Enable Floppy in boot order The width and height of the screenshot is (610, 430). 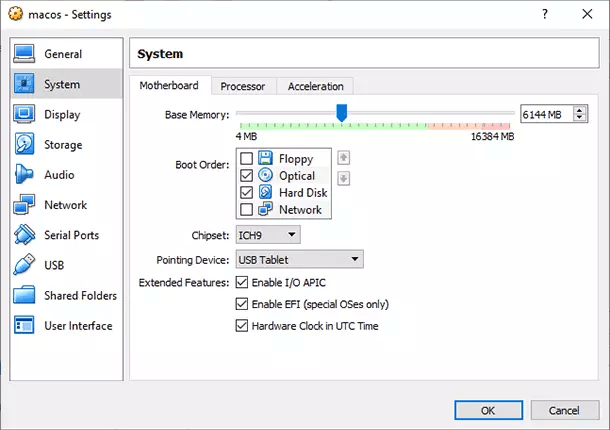point(246,158)
